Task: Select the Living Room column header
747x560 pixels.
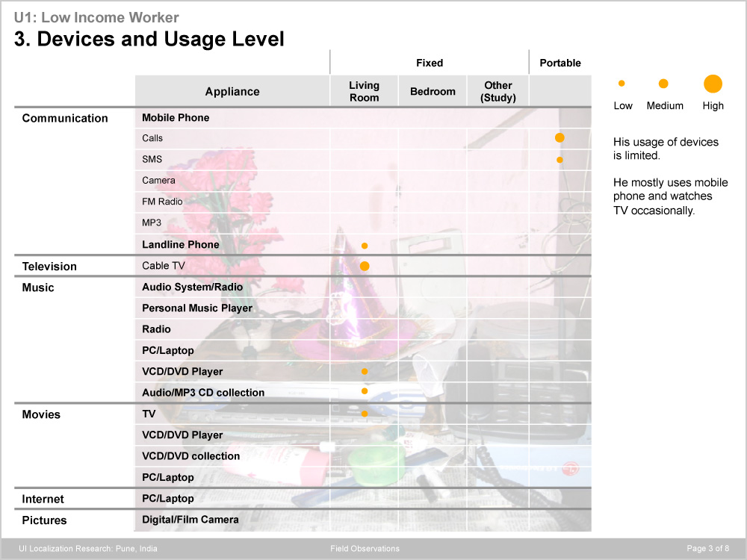Action: [364, 91]
